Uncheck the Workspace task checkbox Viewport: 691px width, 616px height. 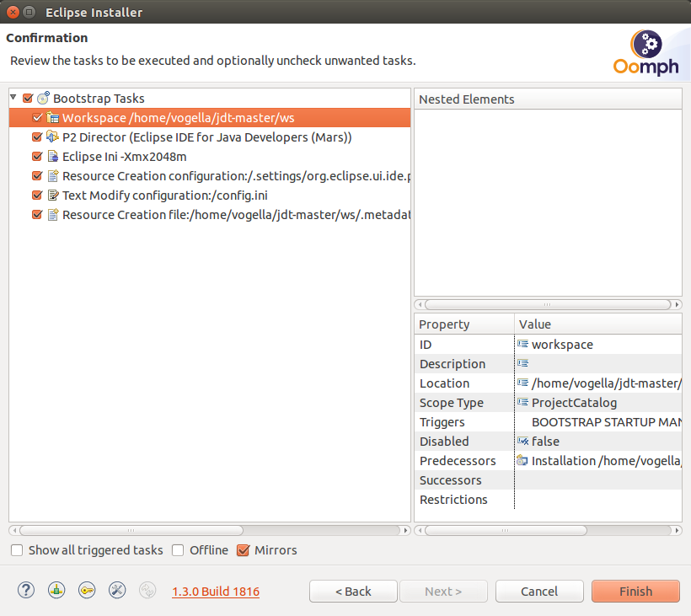(37, 118)
